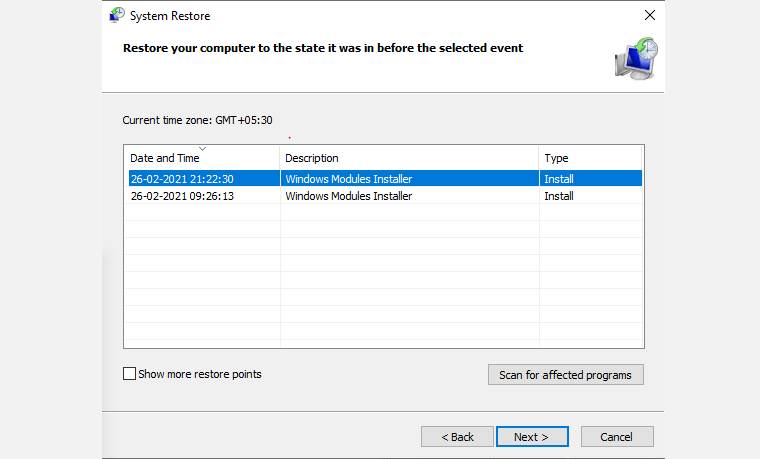
Task: Go to the previous step with Back
Action: [457, 437]
